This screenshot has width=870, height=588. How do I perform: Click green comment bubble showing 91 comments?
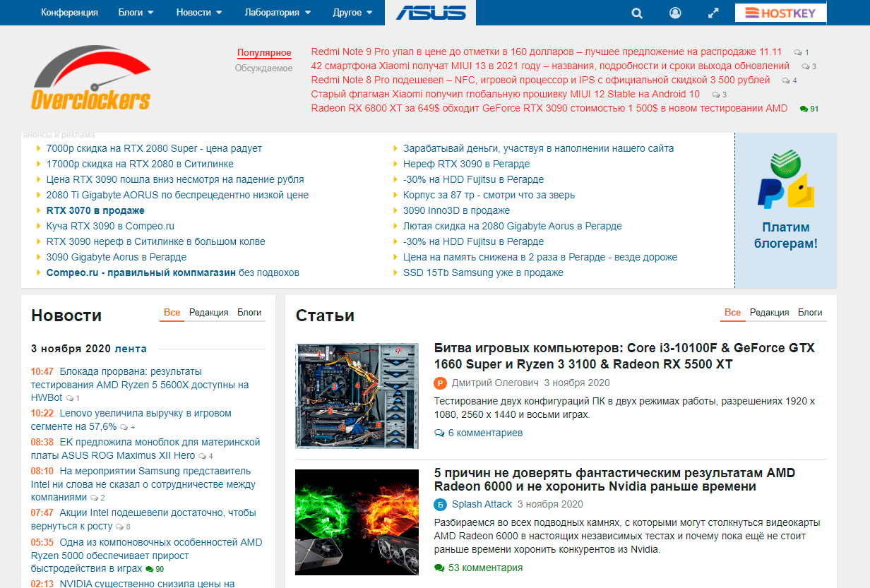[x=809, y=109]
